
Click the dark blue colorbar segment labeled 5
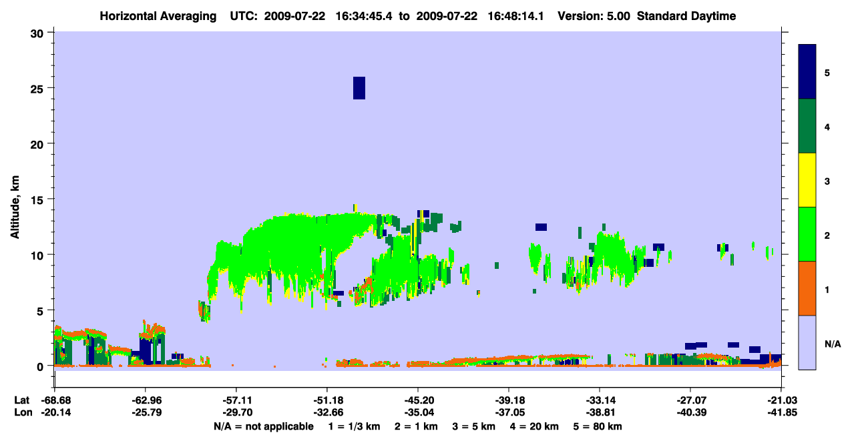[807, 72]
